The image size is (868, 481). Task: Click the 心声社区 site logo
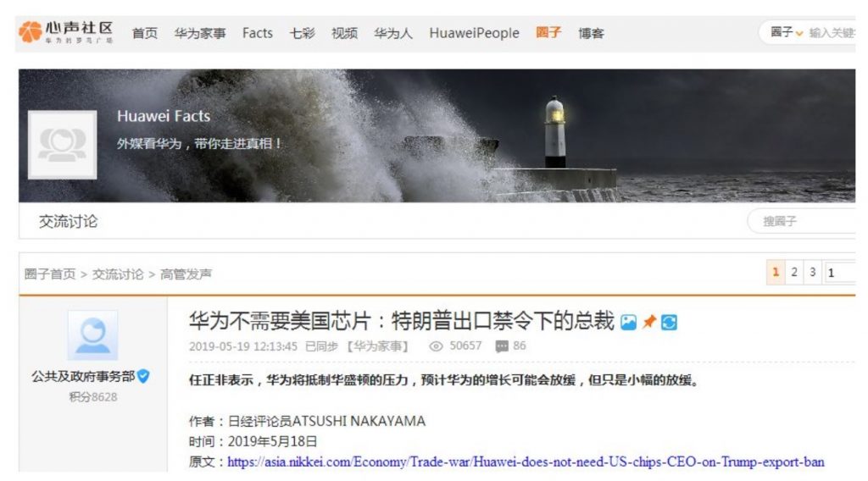[x=66, y=32]
